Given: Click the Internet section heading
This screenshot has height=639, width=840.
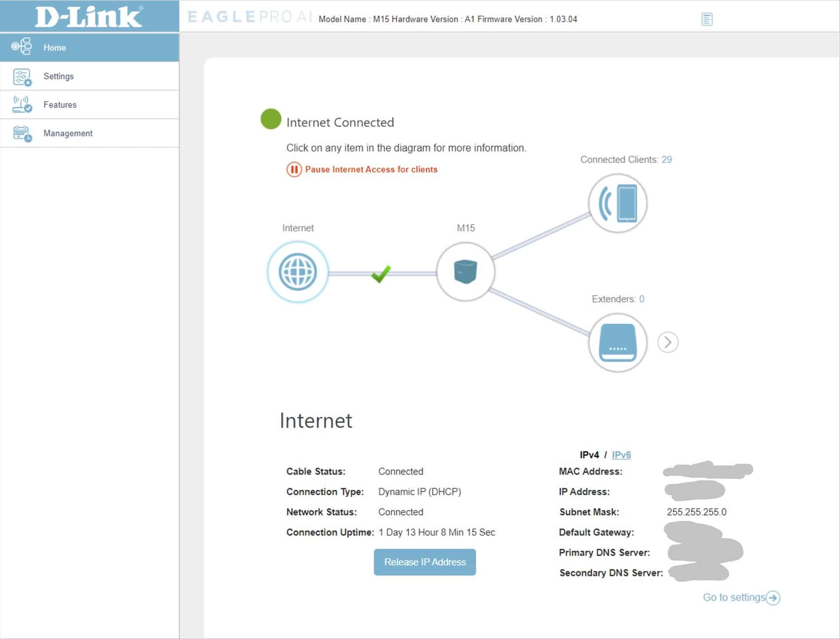Looking at the screenshot, I should coord(316,421).
